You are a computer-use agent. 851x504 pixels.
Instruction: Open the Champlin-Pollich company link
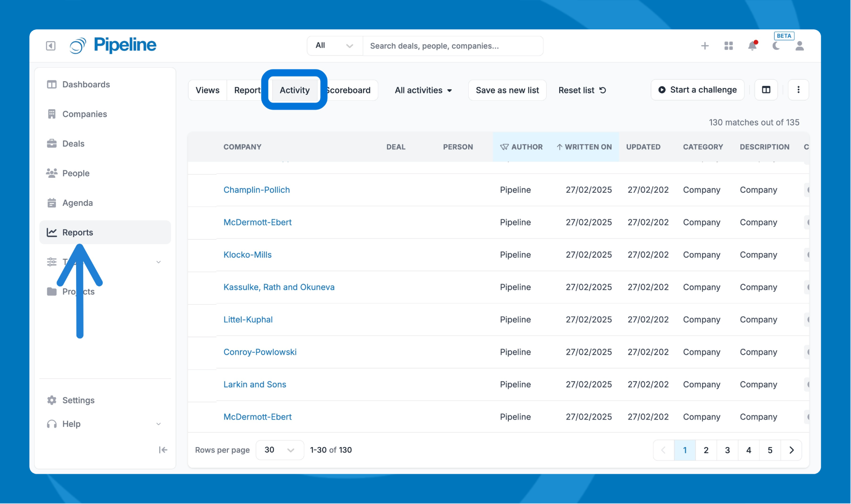click(x=256, y=190)
